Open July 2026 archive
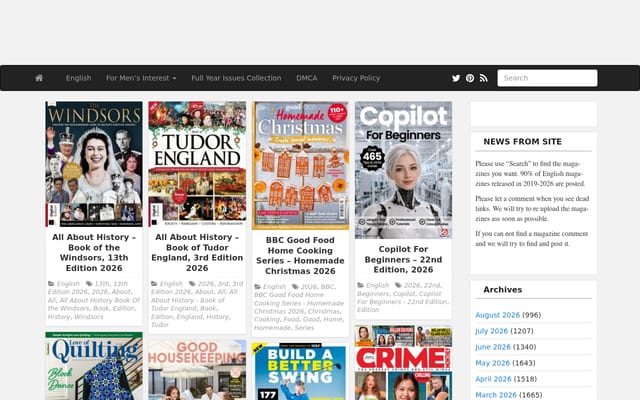This screenshot has height=400, width=640. pyautogui.click(x=492, y=331)
